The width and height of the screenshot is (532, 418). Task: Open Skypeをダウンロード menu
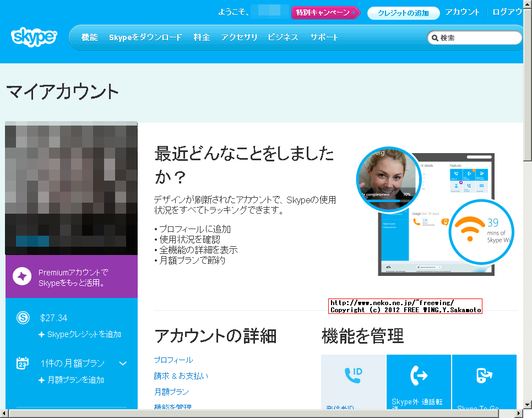point(145,37)
